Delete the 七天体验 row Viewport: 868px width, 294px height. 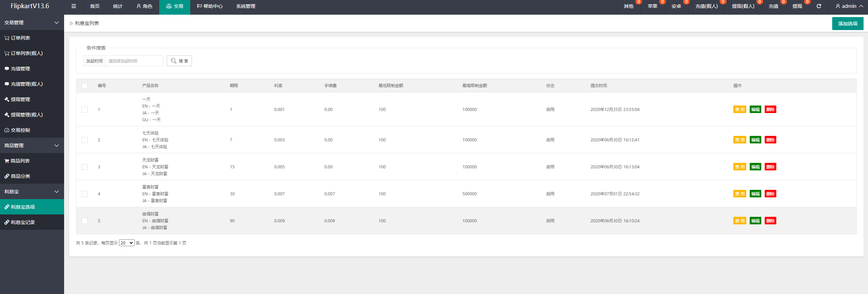770,140
